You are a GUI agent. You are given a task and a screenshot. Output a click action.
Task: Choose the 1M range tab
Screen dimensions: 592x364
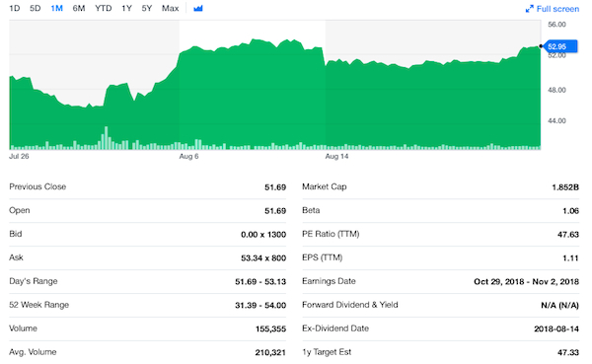(56, 8)
